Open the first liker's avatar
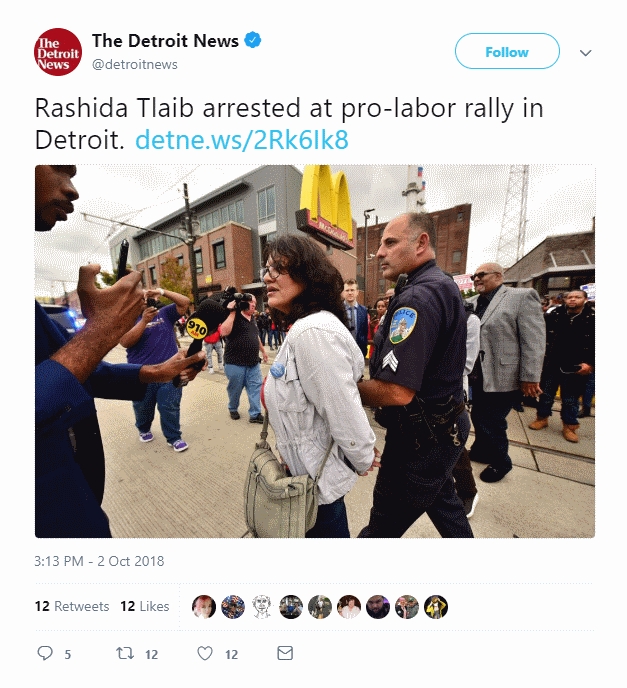 (204, 607)
